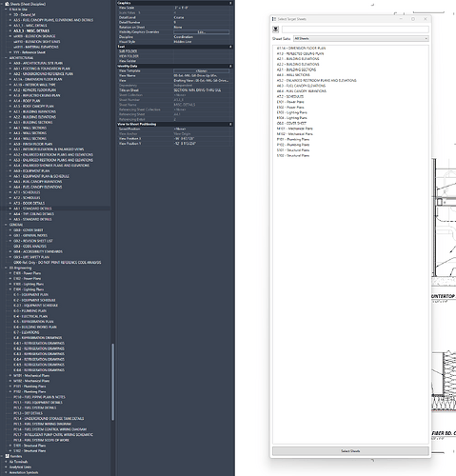Collapse the GENERAL sheet group
Viewport: 456px width, 476px height.
[x=6, y=225]
